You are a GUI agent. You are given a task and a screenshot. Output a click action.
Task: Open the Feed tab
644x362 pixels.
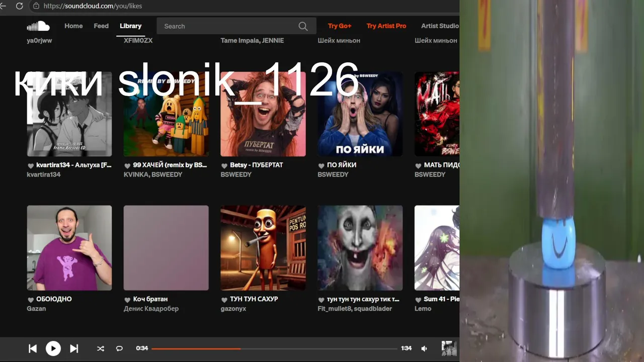(101, 26)
